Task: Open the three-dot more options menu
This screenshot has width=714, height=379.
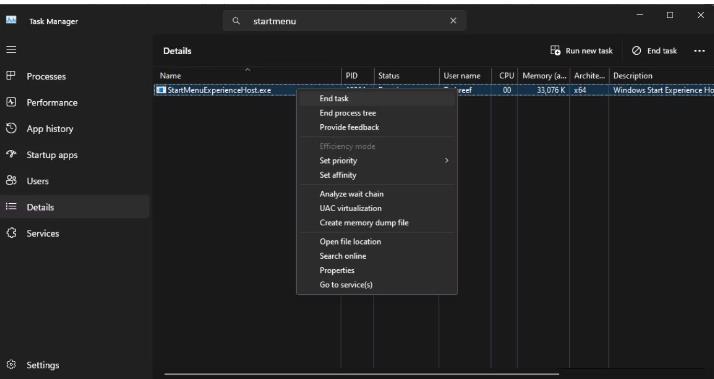Action: [x=699, y=51]
